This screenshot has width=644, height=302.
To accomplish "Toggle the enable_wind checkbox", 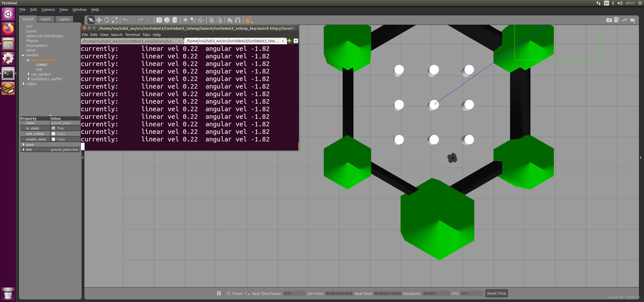I will (x=53, y=139).
